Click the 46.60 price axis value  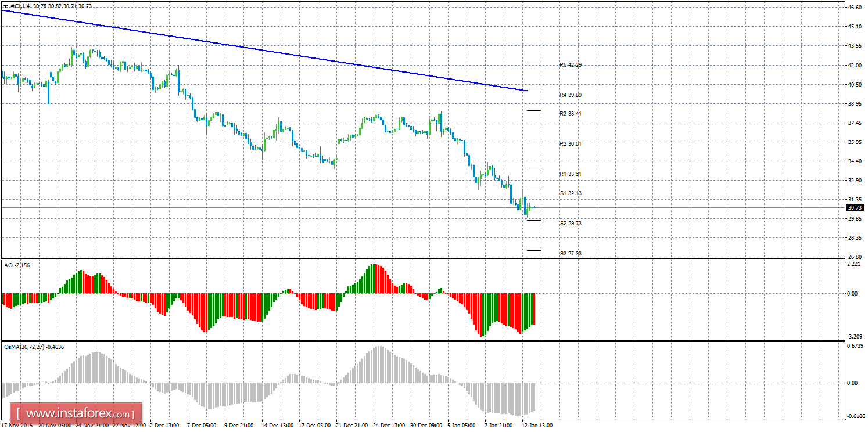pos(855,8)
